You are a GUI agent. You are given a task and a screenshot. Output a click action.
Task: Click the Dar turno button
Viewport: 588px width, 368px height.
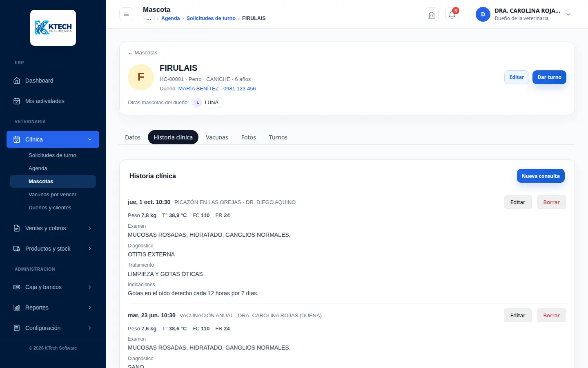(549, 77)
